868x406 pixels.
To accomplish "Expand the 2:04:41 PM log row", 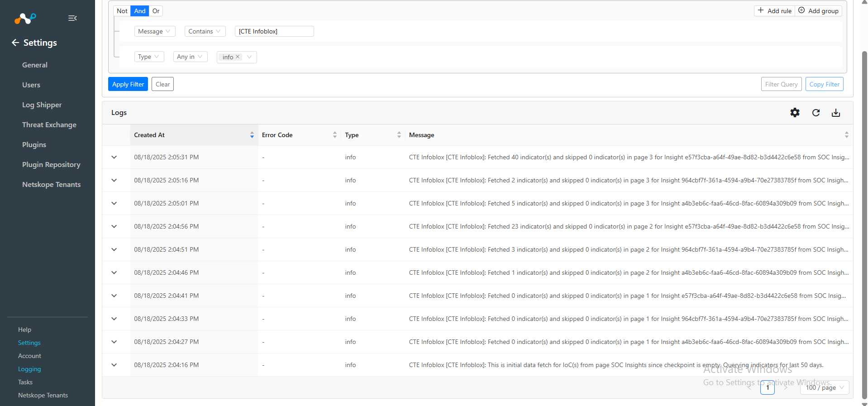I will 114,296.
